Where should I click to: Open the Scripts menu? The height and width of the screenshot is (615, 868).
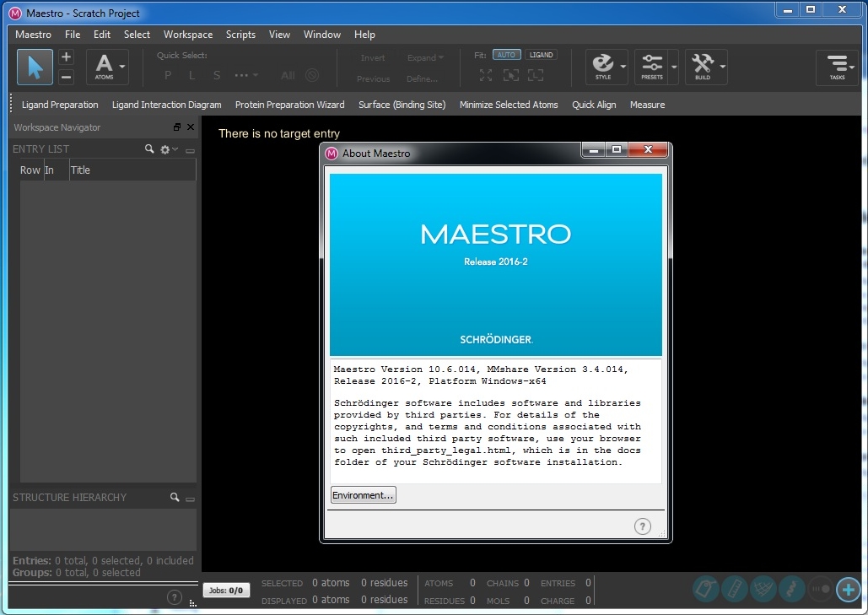(x=240, y=35)
